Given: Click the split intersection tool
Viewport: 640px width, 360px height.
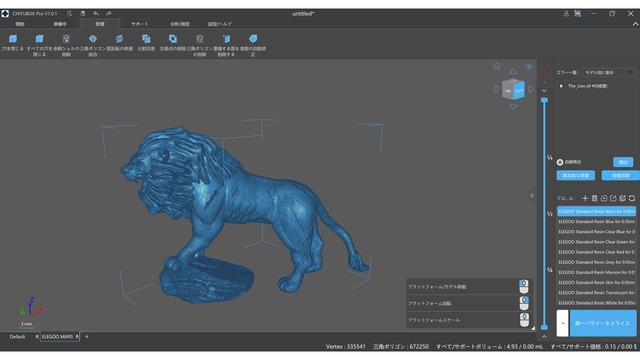Looking at the screenshot, I should pyautogui.click(x=146, y=42).
